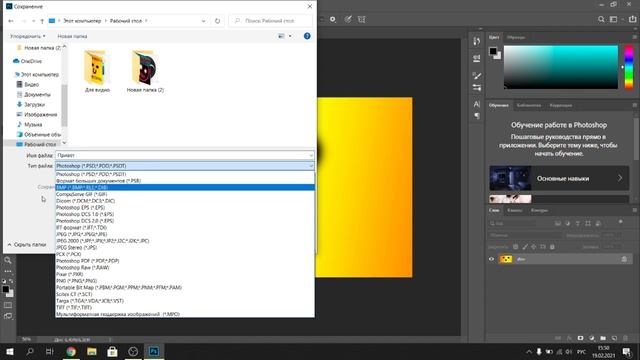Open the Color panel options menu
The height and width of the screenshot is (360, 640).
pyautogui.click(x=635, y=37)
